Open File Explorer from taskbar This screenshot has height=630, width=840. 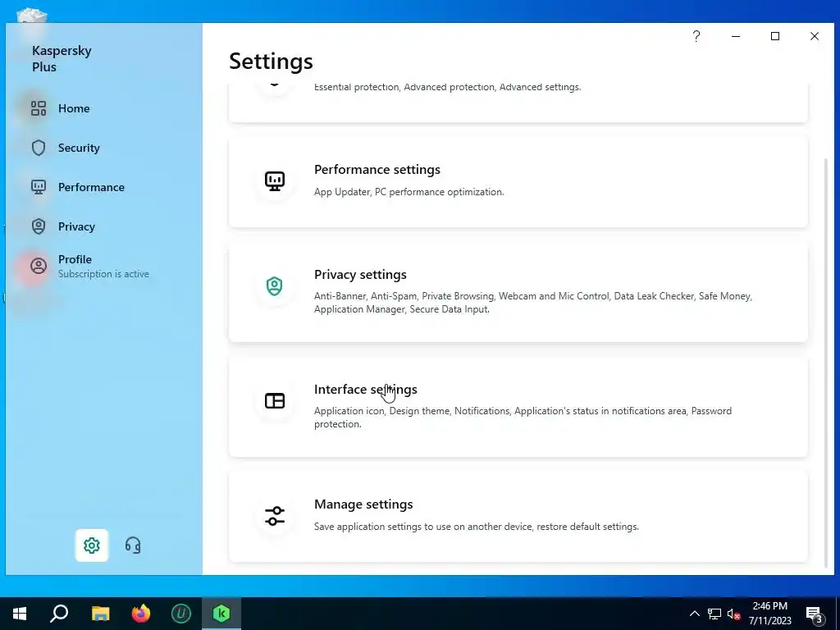[100, 614]
